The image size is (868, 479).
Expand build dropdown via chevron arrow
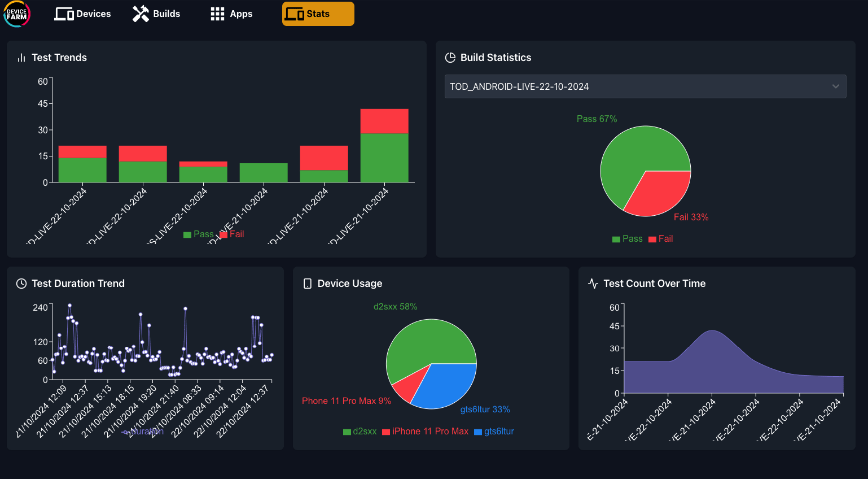pos(835,86)
